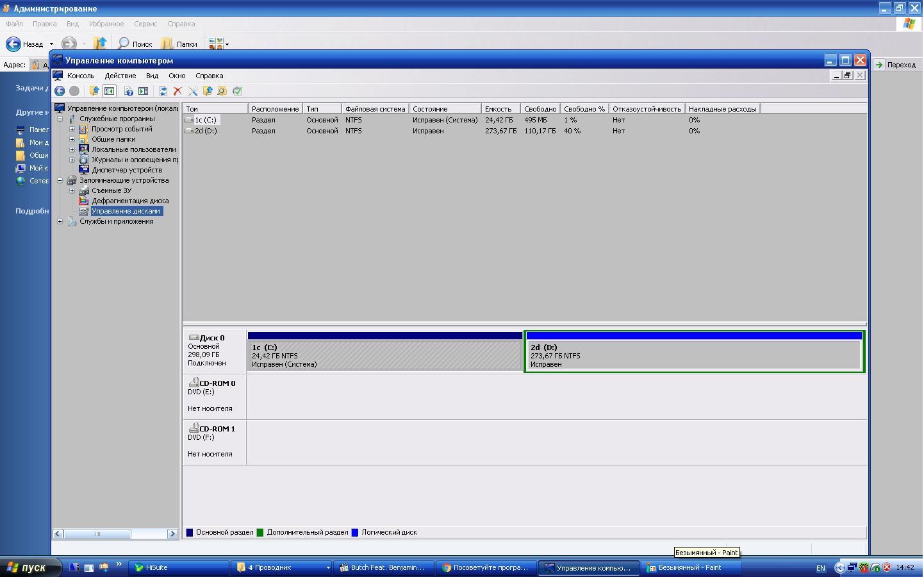Expand the Event Viewer tree node
This screenshot has width=924, height=577.
72,129
